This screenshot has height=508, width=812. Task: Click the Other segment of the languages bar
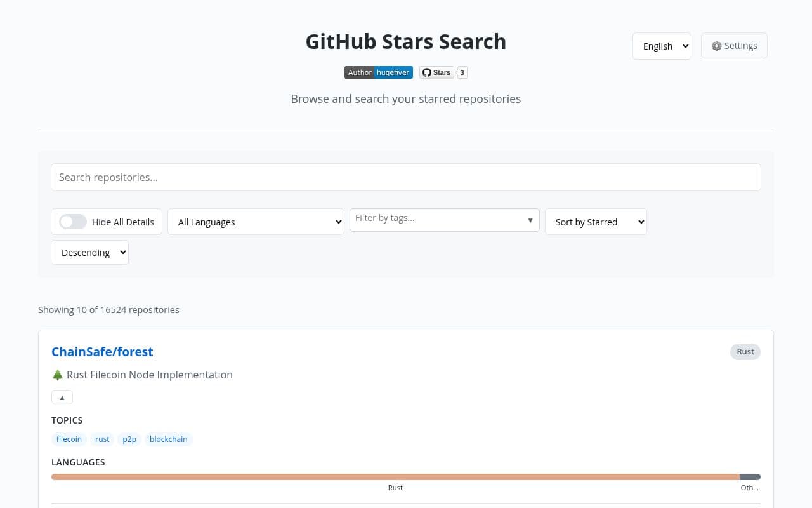click(750, 477)
